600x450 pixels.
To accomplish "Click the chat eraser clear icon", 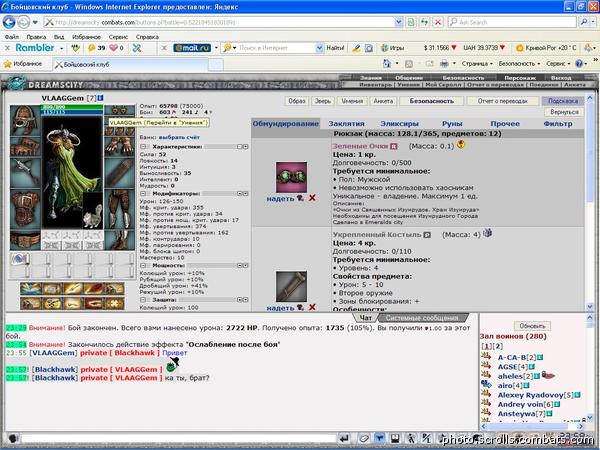I will pyautogui.click(x=364, y=439).
